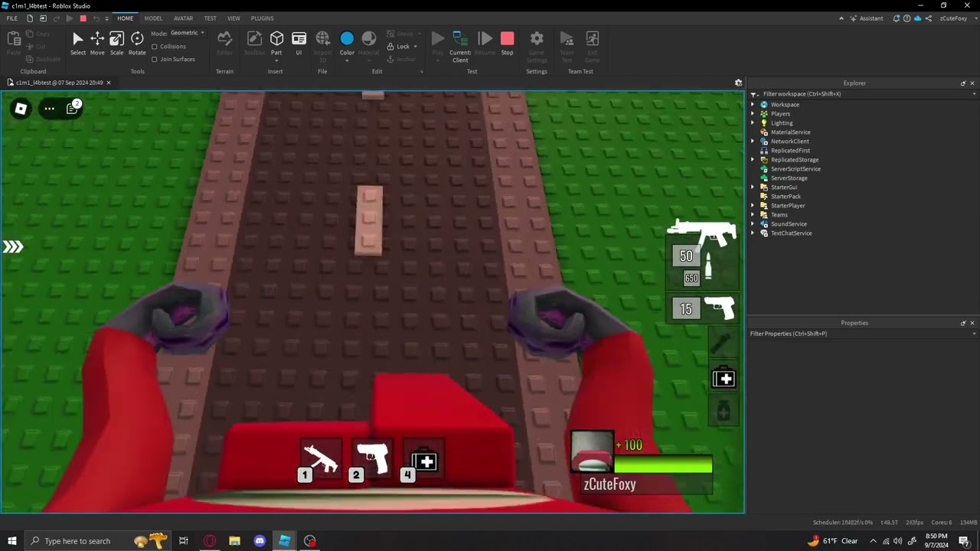Open the Roblox menu icon in viewport
Screen dimensions: 980x551
pos(21,109)
